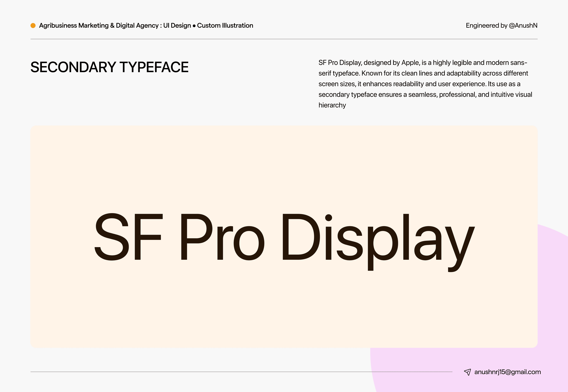
Task: Click the "Agribusiness Marketing & Digital Agency" header text
Action: point(99,26)
